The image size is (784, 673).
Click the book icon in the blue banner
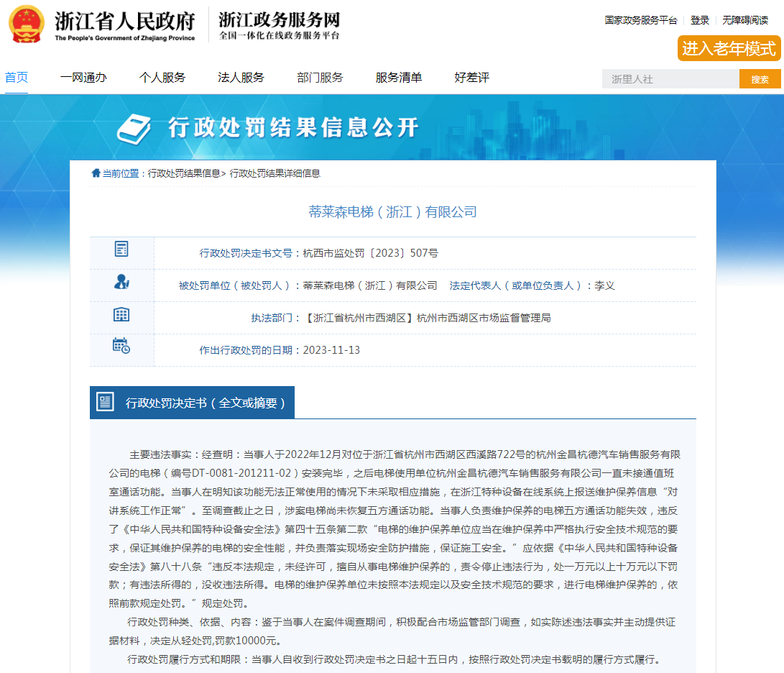click(x=134, y=128)
